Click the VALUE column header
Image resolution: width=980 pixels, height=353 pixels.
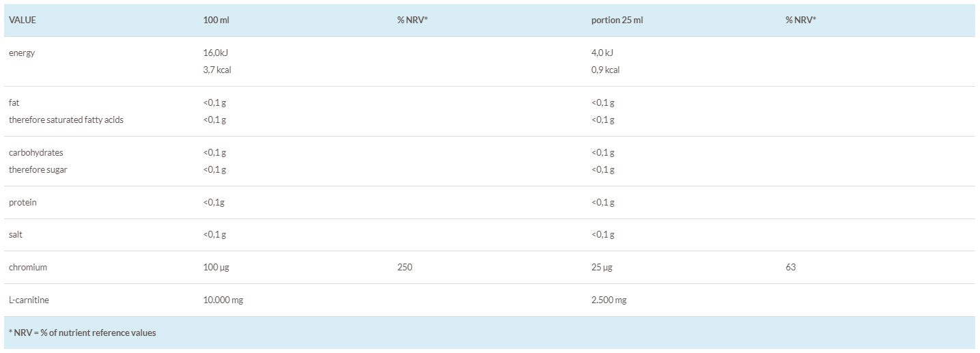(23, 20)
